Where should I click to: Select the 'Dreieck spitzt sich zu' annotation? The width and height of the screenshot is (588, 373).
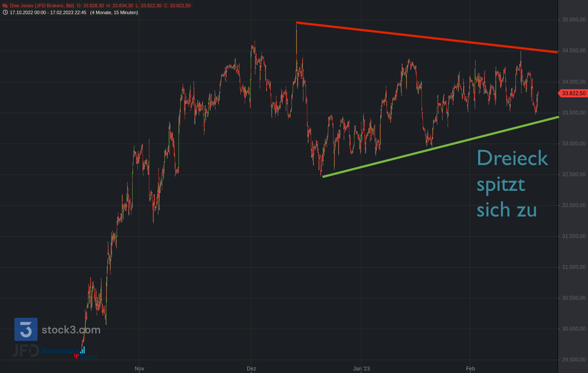pos(512,183)
